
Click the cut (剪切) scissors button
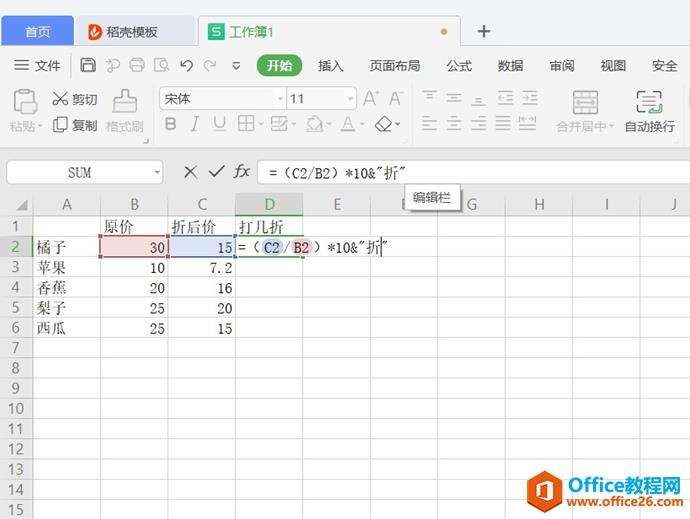(x=75, y=99)
